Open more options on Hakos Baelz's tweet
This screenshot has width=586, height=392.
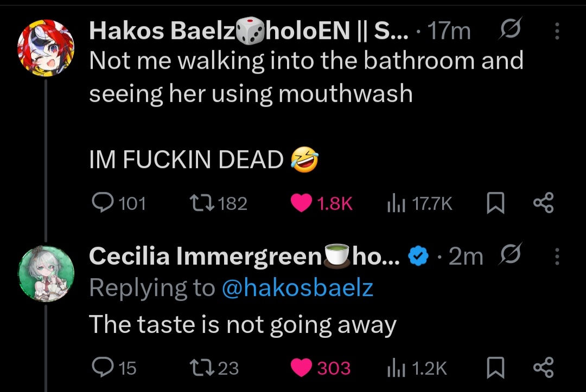[557, 31]
